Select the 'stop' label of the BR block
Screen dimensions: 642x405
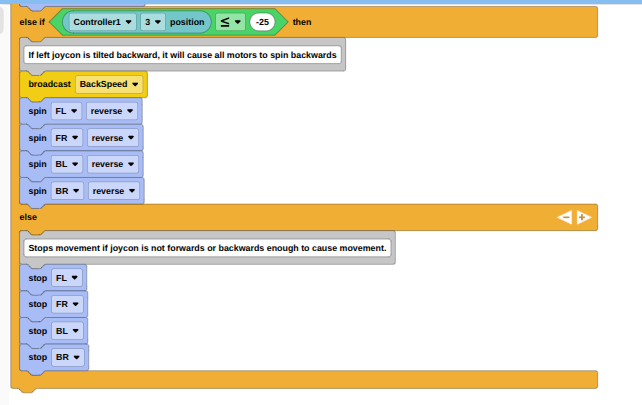pos(38,357)
